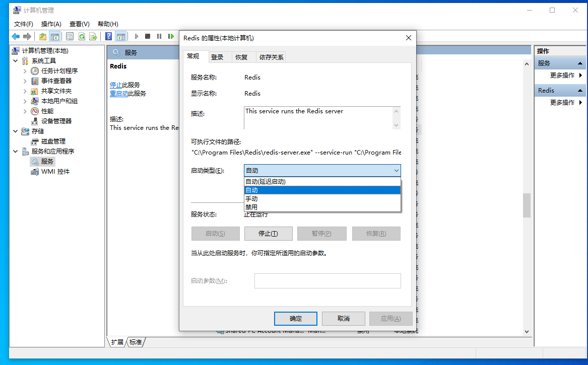Click the export list toolbar icon
The image size is (588, 365).
coord(93,36)
